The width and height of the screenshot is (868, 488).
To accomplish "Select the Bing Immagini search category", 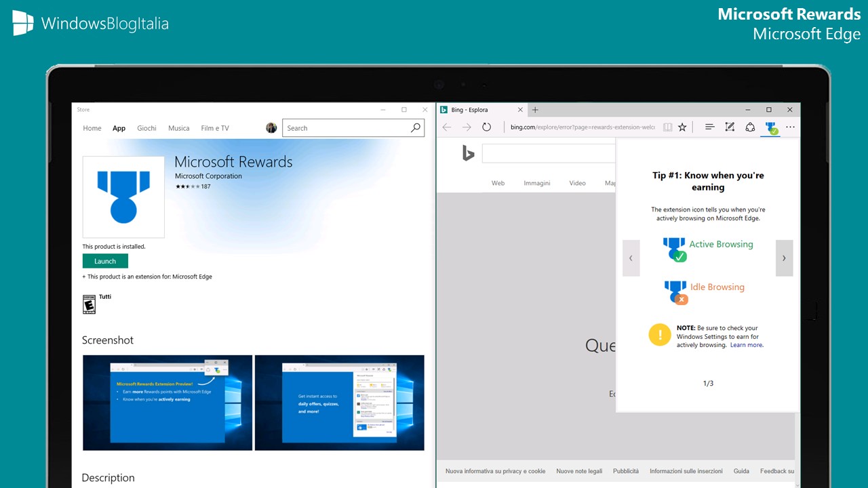I will 537,183.
